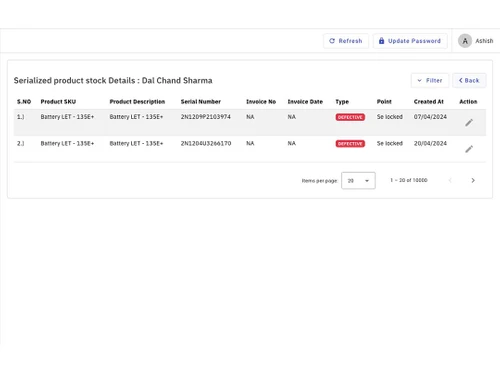Click DEFECTIVE badge in first row
500x375 pixels.
coord(350,117)
